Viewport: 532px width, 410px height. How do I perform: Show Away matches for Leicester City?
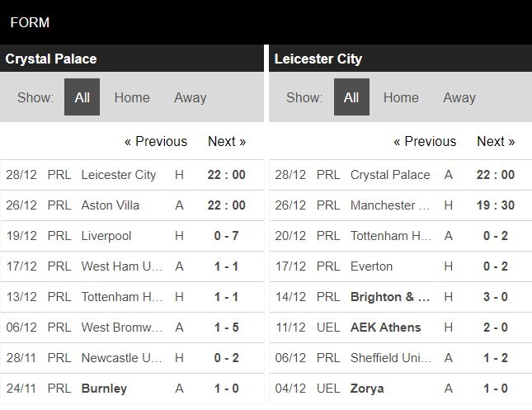coord(459,97)
